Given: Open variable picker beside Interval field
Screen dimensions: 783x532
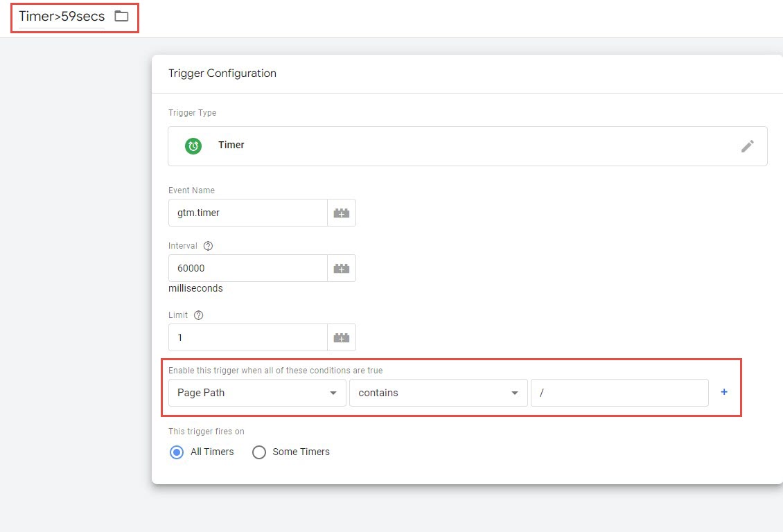Looking at the screenshot, I should 342,269.
